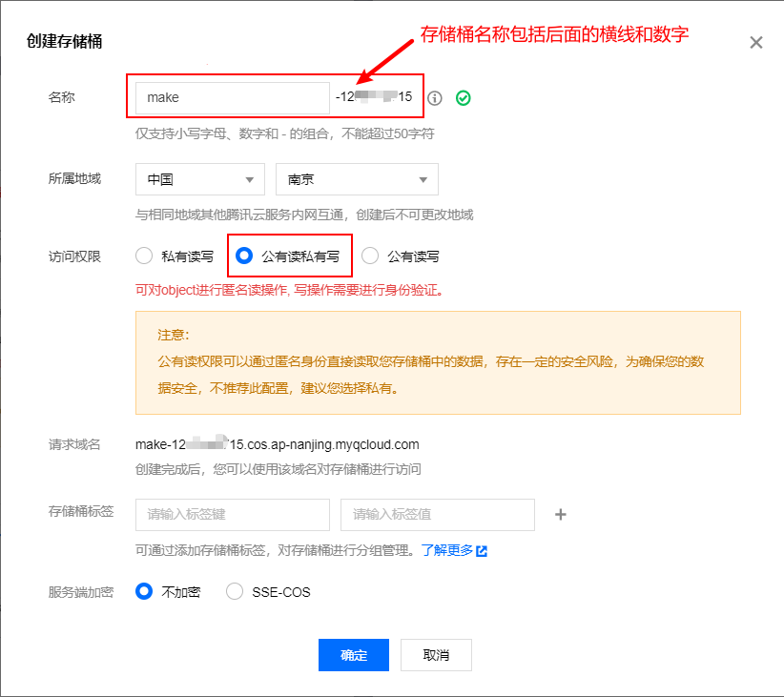Close the 创建存储桶 dialog

pyautogui.click(x=756, y=43)
